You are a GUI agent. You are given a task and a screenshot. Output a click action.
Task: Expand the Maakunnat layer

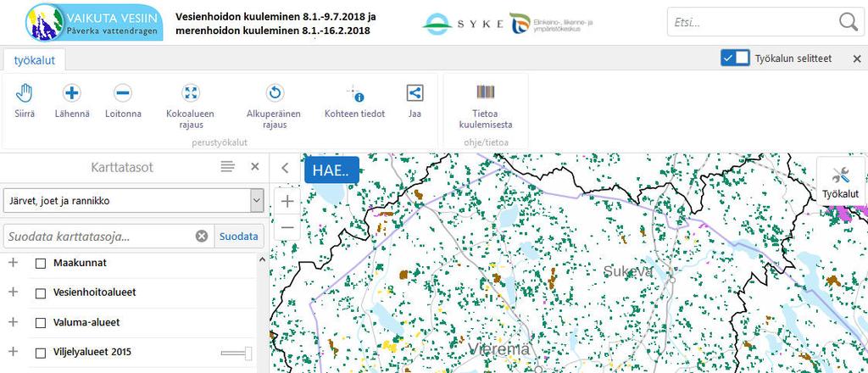(x=14, y=262)
